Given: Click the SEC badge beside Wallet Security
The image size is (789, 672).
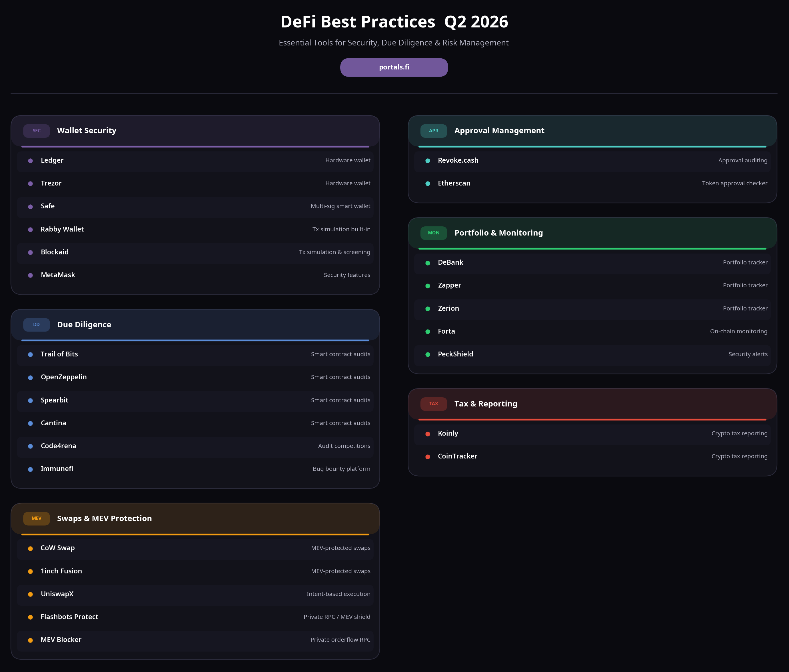Looking at the screenshot, I should point(37,131).
